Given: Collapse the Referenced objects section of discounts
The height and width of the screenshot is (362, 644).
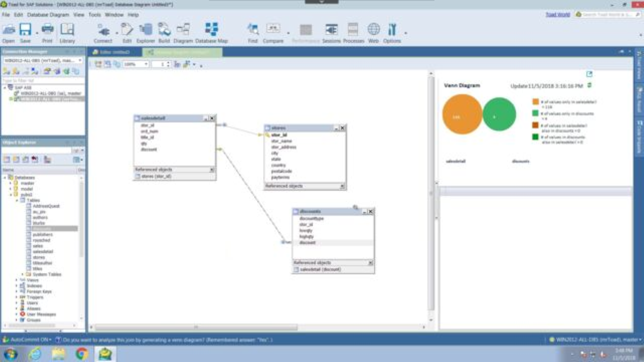Looking at the screenshot, I should [x=370, y=262].
